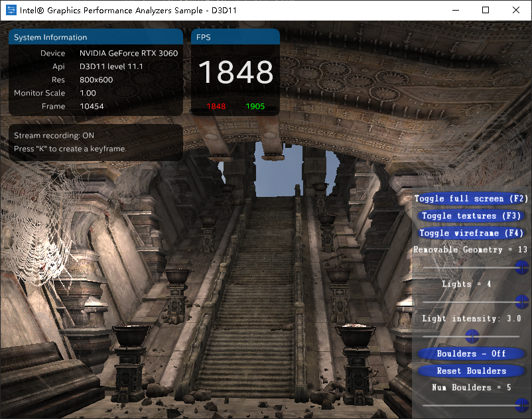Click the red minimum FPS value
Screen dimensions: 532x419
pos(217,105)
